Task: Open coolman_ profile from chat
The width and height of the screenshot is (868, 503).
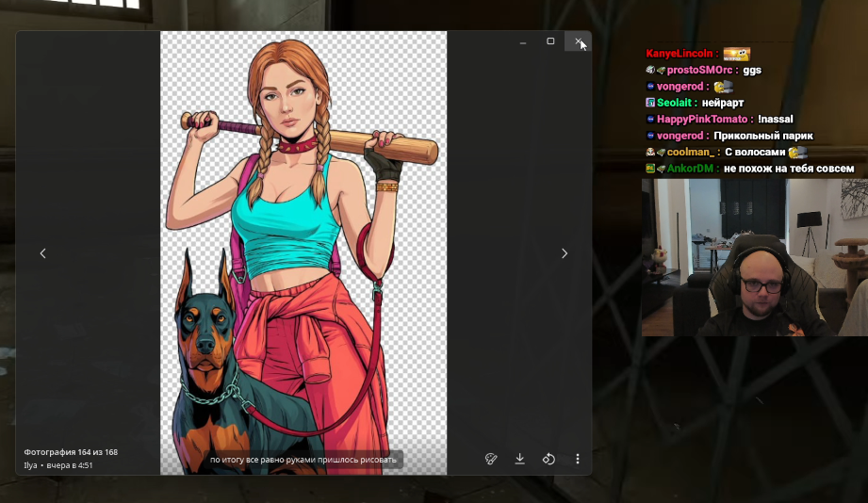Action: click(690, 153)
